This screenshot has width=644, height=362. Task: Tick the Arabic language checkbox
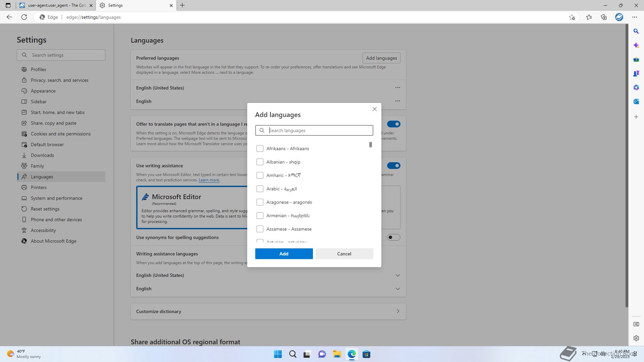point(260,189)
